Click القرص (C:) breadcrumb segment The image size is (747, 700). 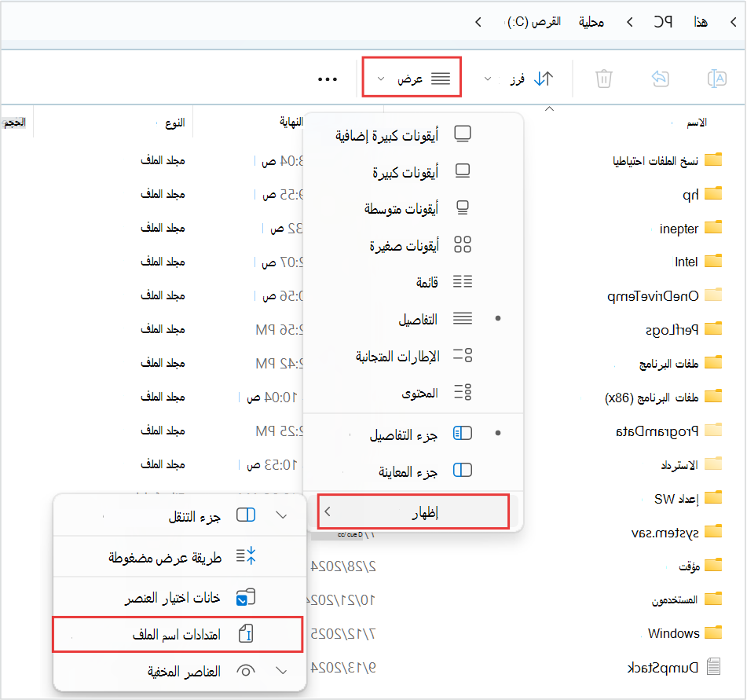coord(534,22)
